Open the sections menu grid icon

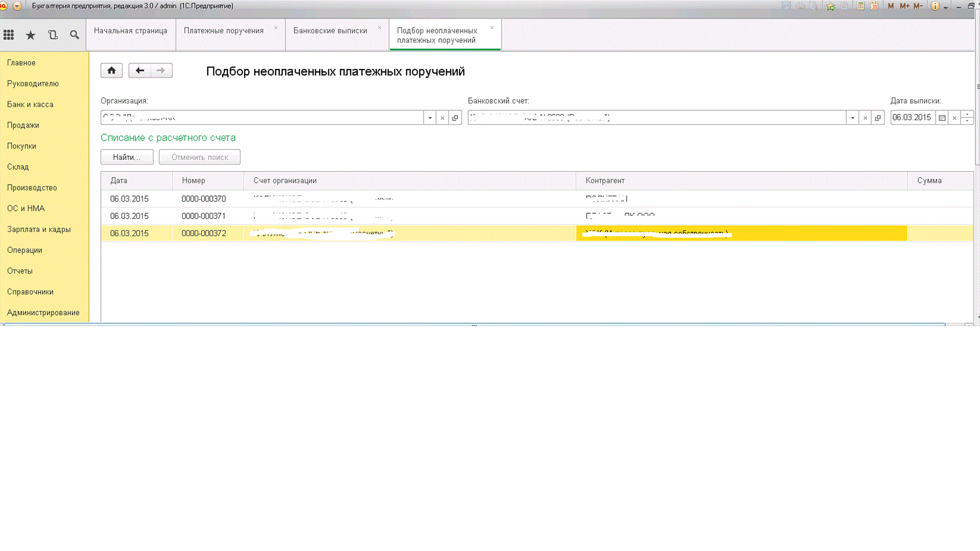9,35
